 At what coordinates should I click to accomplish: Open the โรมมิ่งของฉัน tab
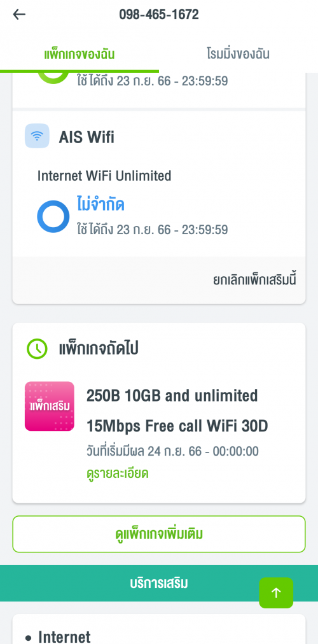click(238, 54)
